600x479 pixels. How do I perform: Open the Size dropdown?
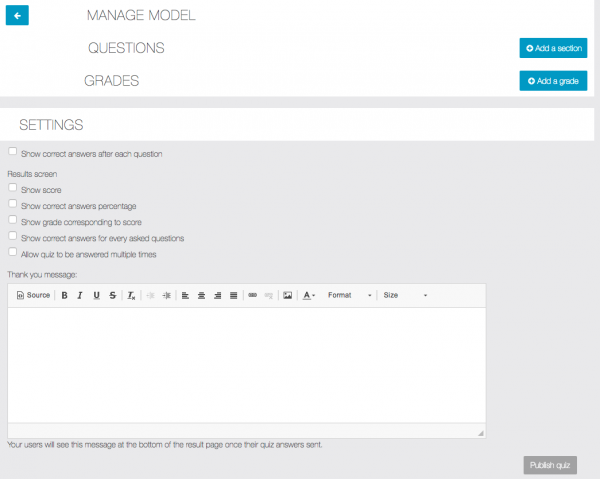click(405, 295)
